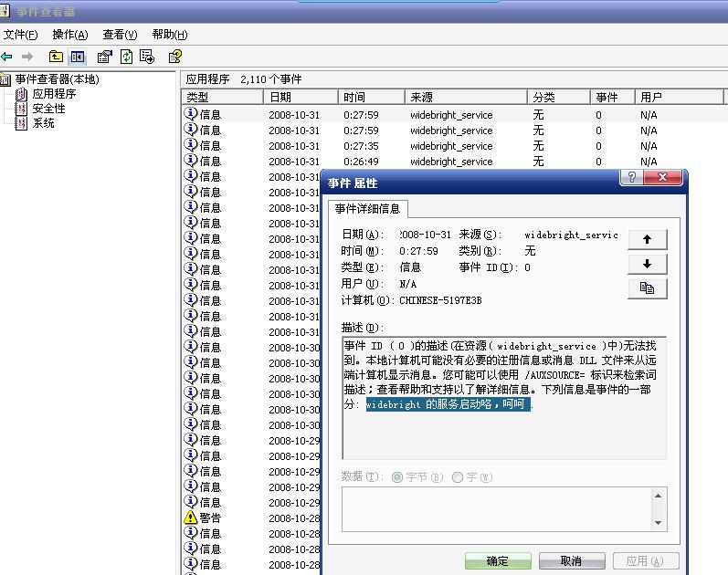This screenshot has width=728, height=575.
Task: Select the 字(W) radio button
Action: click(458, 477)
